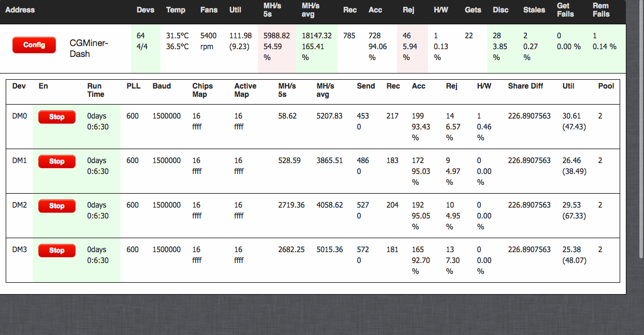Click the Disc column header

[501, 10]
